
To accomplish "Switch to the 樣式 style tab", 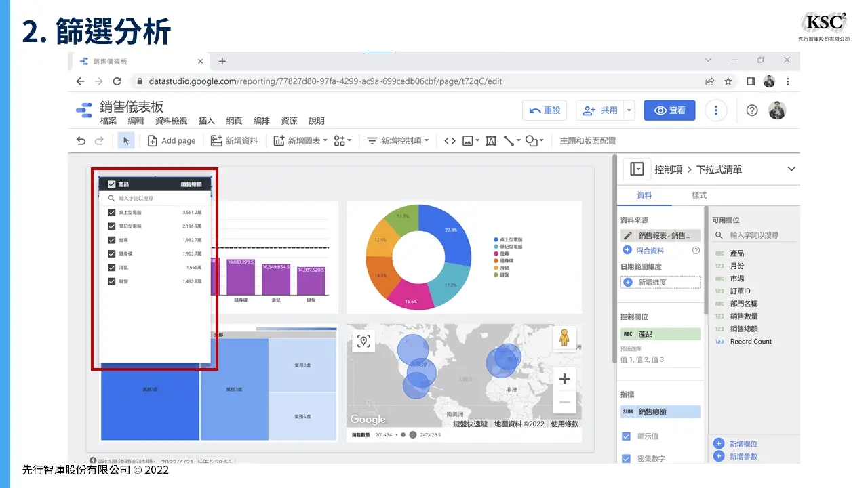I will point(698,195).
